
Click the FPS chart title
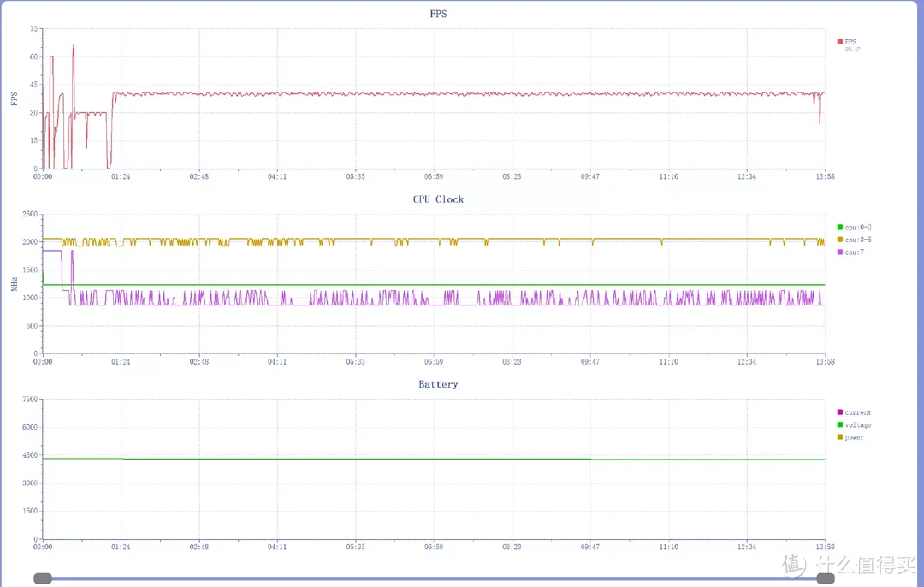click(438, 14)
